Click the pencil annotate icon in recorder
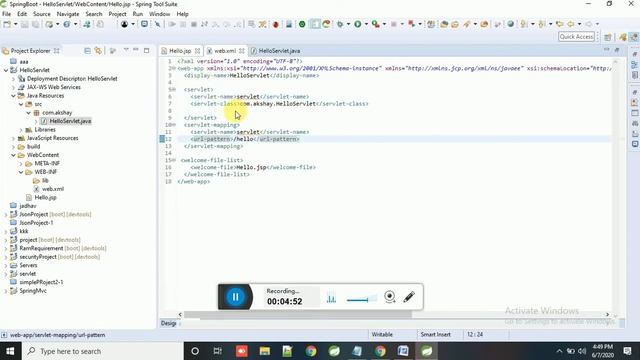Viewport: 640px width, 360px height. (409, 297)
